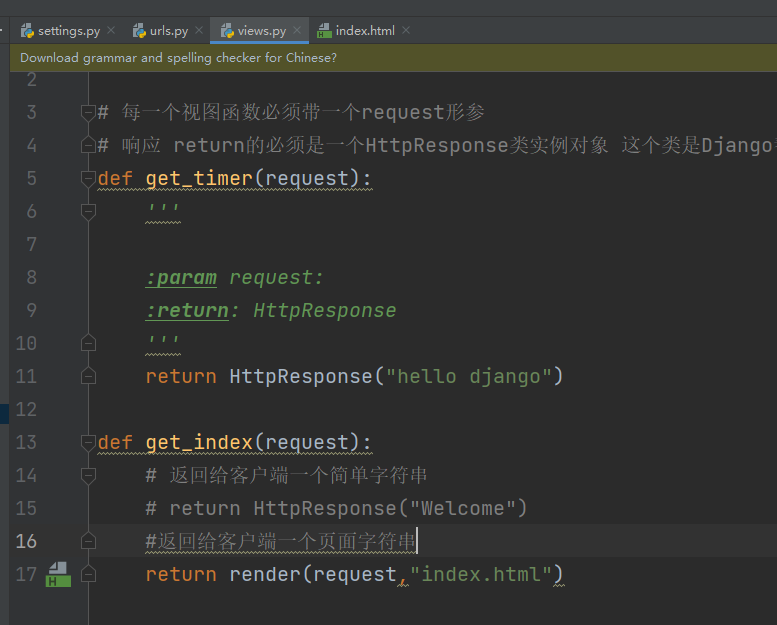Image resolution: width=777 pixels, height=625 pixels.
Task: Click the Python file icon on urls.py tab
Action: click(x=139, y=31)
